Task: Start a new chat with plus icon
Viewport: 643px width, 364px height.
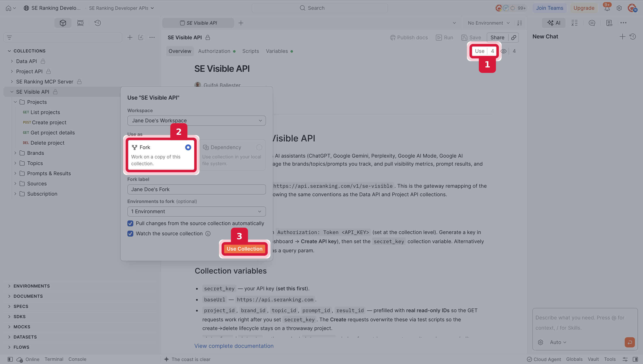Action: point(622,37)
